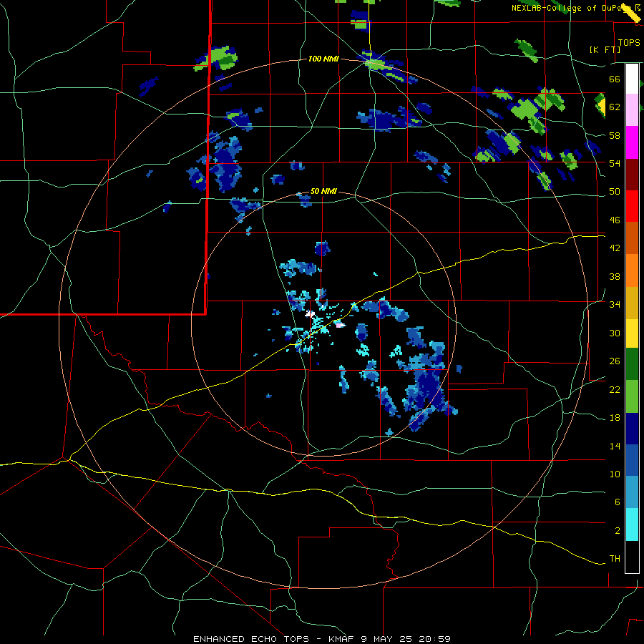
Task: Select the dark red legend band
Action: pos(632,174)
